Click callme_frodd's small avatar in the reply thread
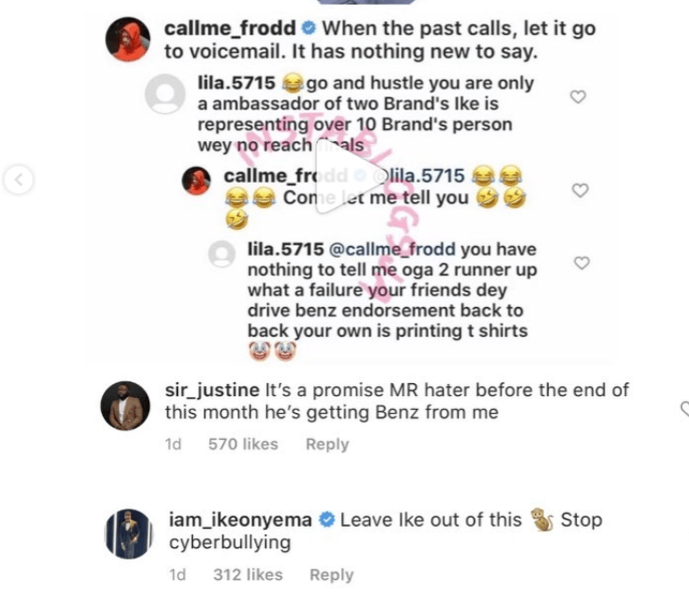This screenshot has width=689, height=616. pos(197,179)
